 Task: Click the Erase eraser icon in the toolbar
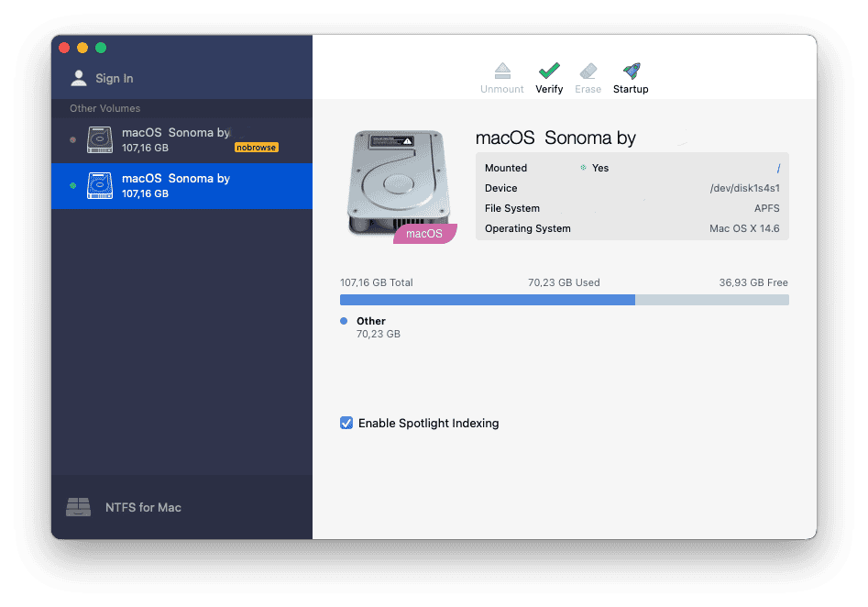click(588, 71)
